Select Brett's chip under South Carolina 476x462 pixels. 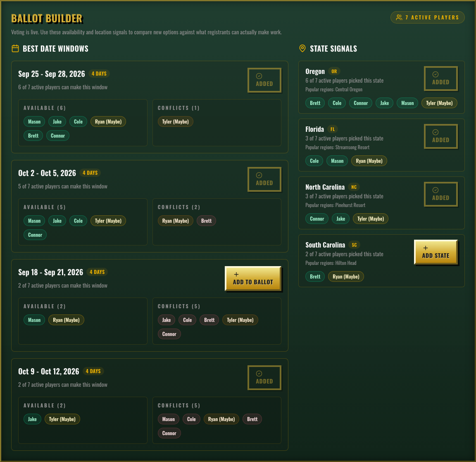(x=315, y=276)
